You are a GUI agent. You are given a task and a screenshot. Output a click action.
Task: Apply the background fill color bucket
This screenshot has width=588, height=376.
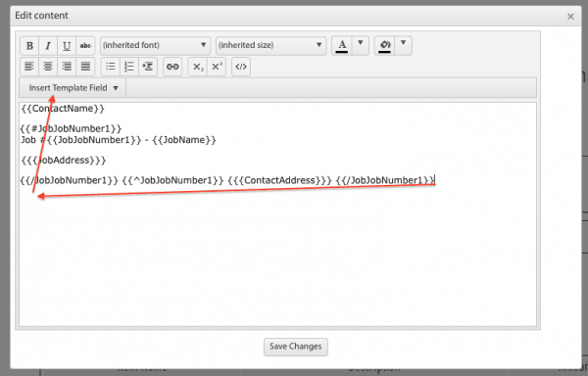(x=385, y=46)
